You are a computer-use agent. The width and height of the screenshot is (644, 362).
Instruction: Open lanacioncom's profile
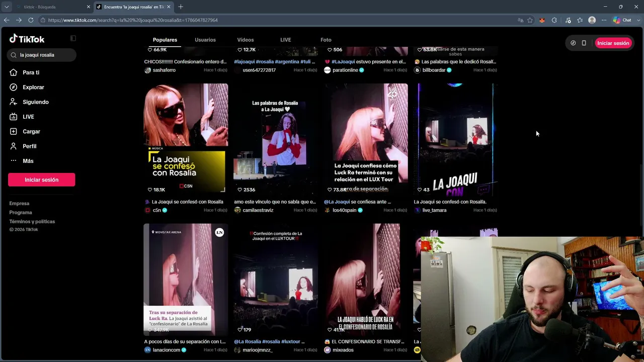tap(166, 350)
